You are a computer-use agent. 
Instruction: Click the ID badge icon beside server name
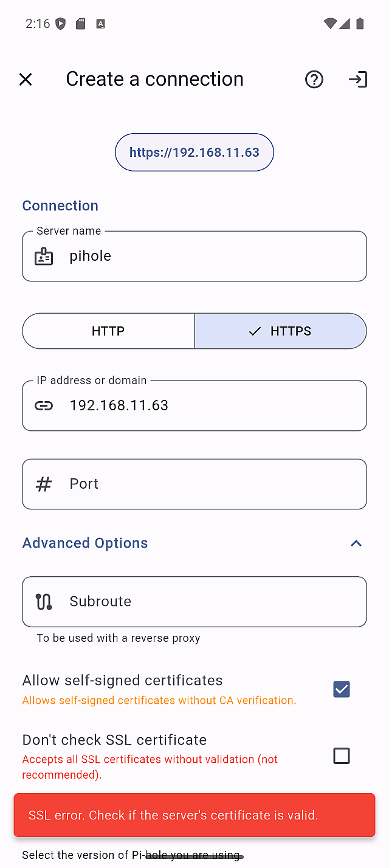coord(44,257)
